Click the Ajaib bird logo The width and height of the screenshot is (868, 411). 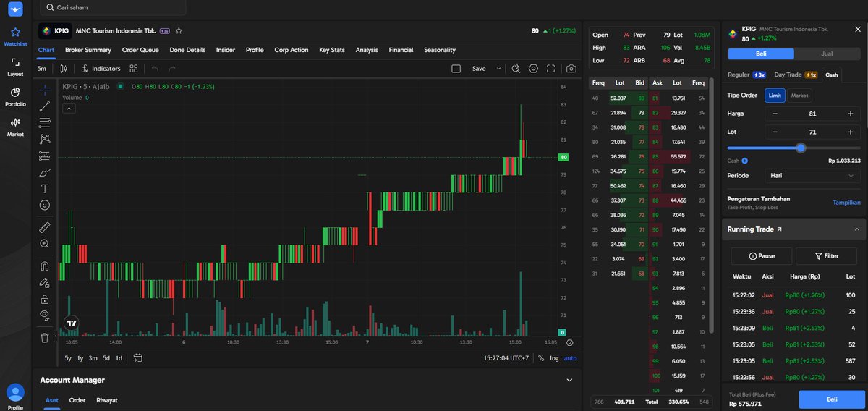click(x=15, y=9)
